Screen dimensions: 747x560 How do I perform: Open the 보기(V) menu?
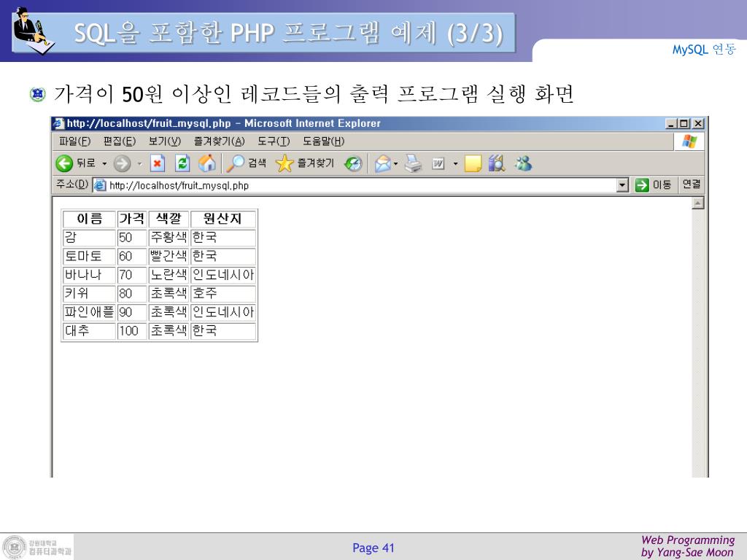tap(165, 141)
